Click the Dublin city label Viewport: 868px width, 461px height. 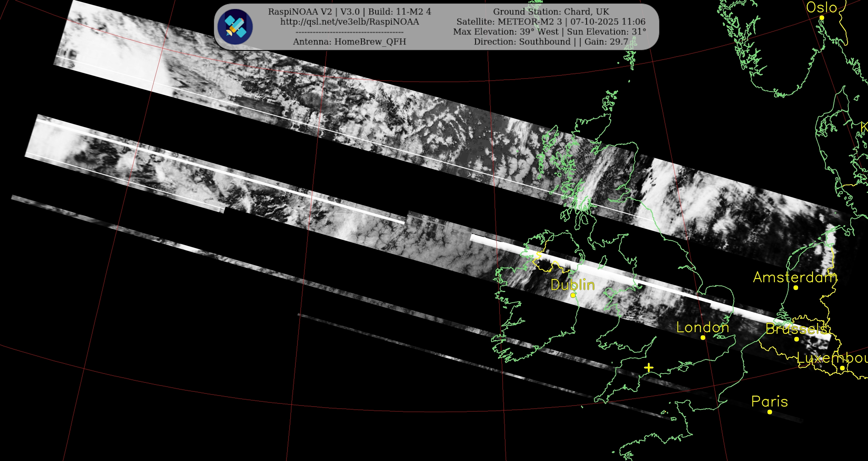[573, 285]
